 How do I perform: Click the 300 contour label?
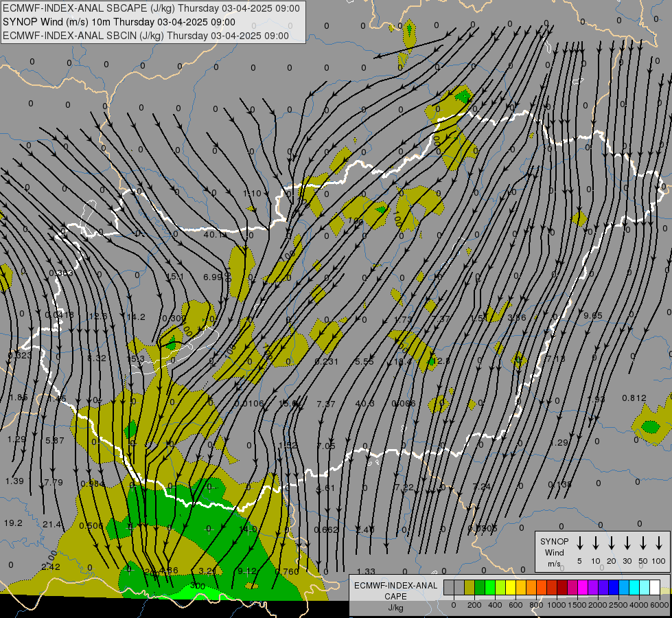coord(198,586)
